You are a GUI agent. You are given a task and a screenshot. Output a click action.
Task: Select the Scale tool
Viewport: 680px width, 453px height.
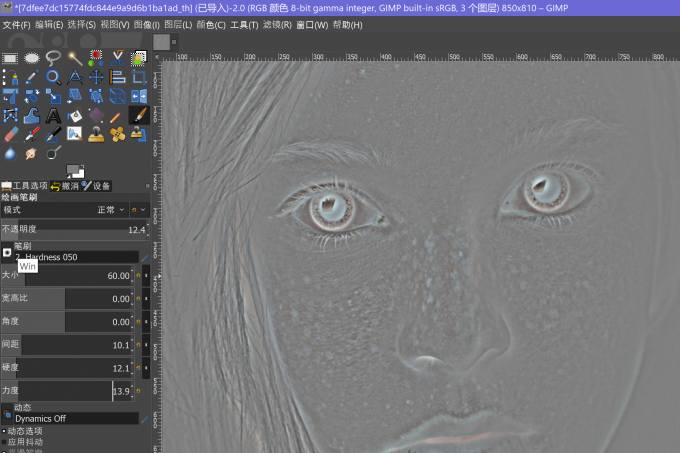pos(53,96)
